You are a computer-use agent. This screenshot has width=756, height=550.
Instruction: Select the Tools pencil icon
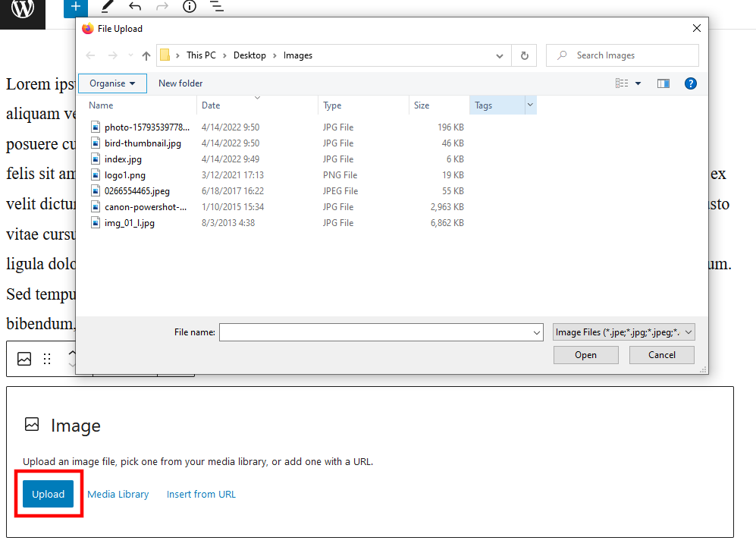point(108,8)
